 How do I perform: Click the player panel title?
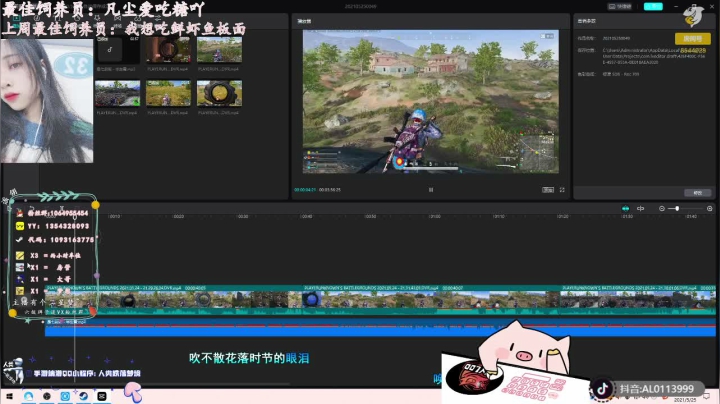click(x=304, y=21)
